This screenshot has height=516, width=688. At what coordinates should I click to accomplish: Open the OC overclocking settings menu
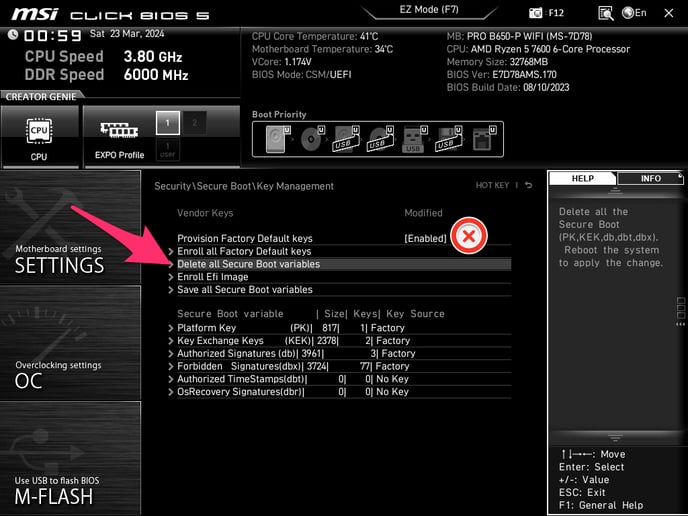pyautogui.click(x=70, y=343)
